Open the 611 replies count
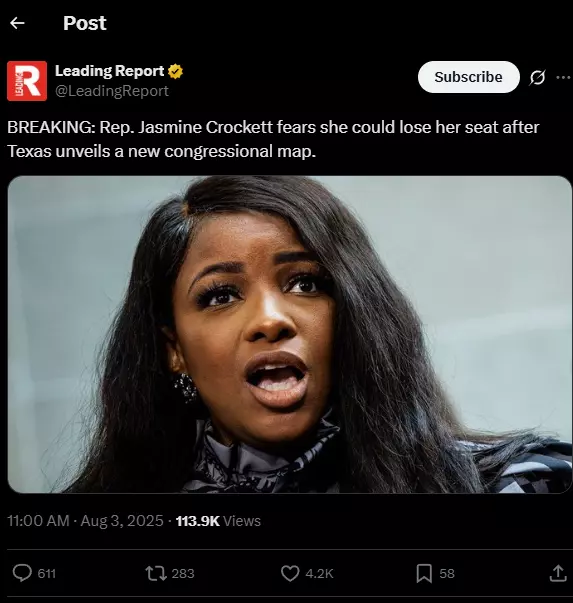The image size is (573, 603). [47, 573]
